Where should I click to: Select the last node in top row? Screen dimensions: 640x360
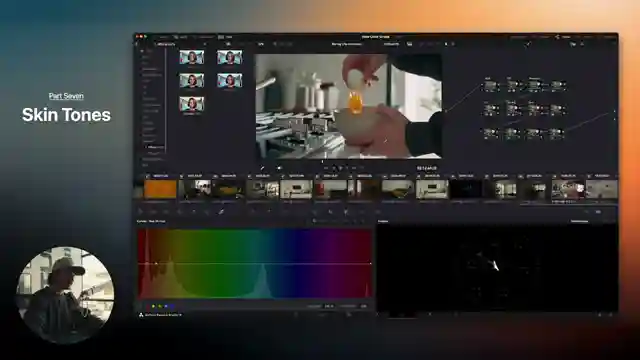(557, 86)
